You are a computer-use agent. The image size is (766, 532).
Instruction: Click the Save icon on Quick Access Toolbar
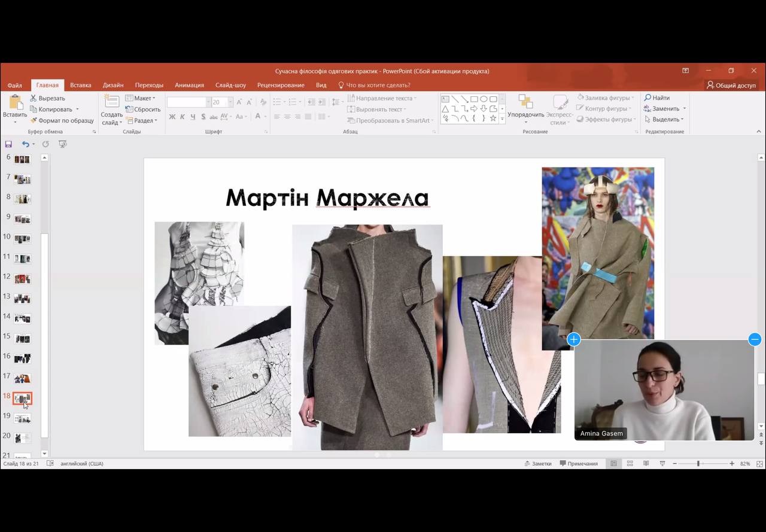click(x=8, y=144)
